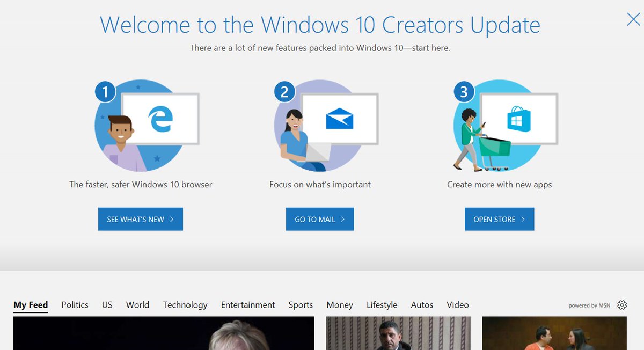The image size is (644, 350).
Task: Click the text "Focus on what's important"
Action: tap(320, 185)
